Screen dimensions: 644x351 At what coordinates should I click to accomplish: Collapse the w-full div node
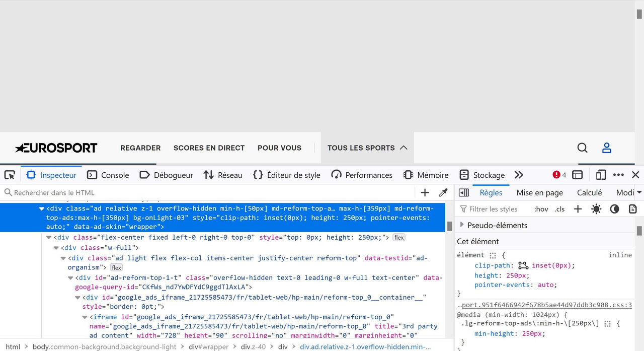56,248
